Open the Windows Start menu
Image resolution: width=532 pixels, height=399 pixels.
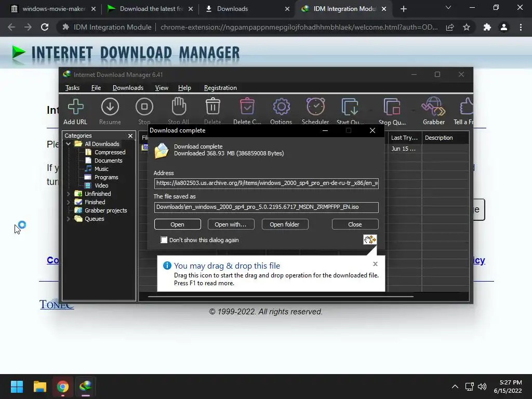(x=17, y=387)
